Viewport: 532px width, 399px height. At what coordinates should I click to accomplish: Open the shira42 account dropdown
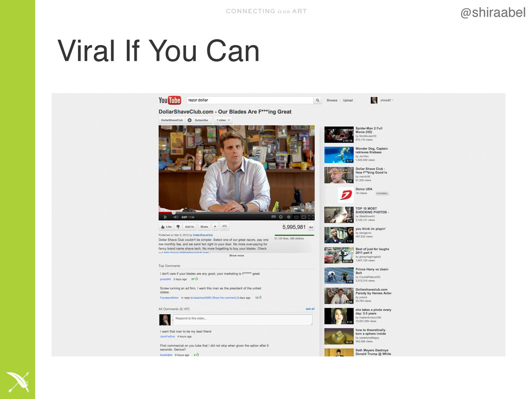click(x=387, y=100)
